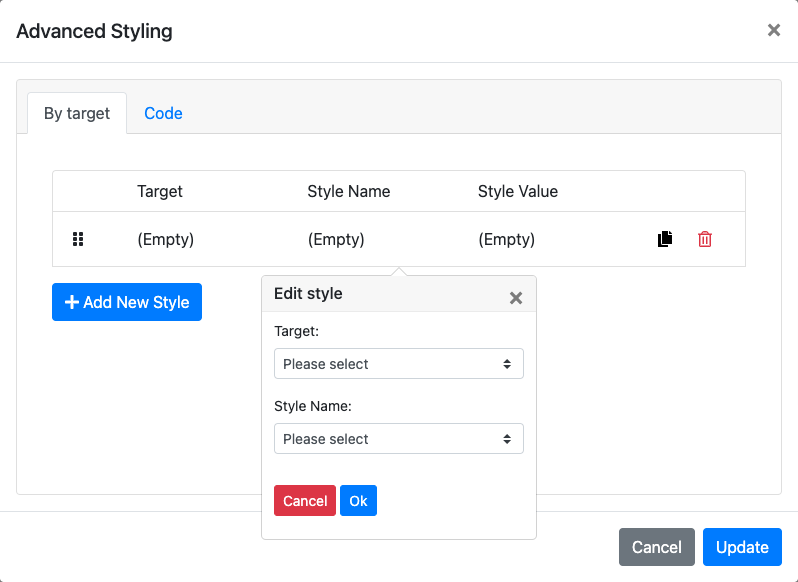Click the Update button
The width and height of the screenshot is (798, 582).
(742, 547)
